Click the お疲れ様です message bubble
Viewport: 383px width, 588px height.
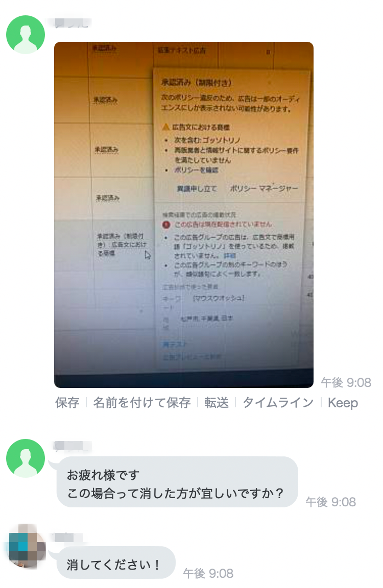coord(177,482)
